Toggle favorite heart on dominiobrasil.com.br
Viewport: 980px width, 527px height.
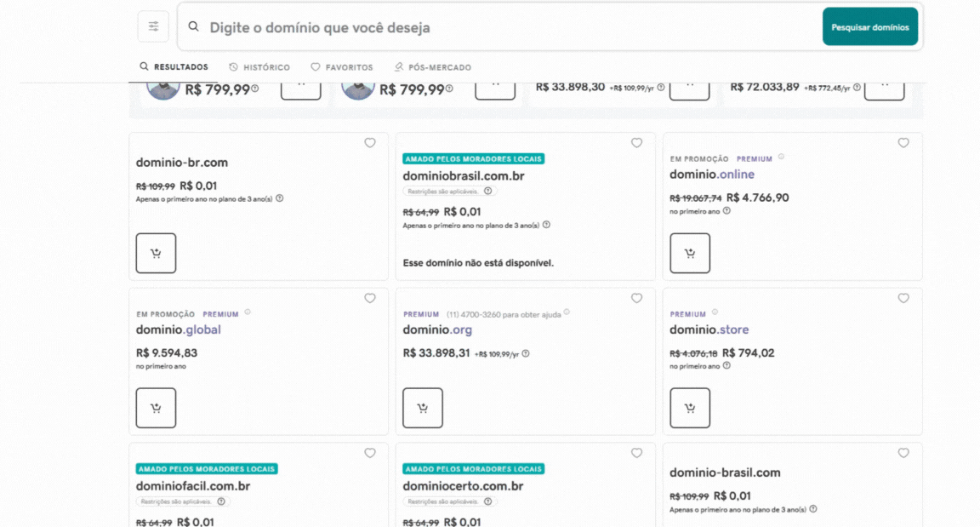636,143
